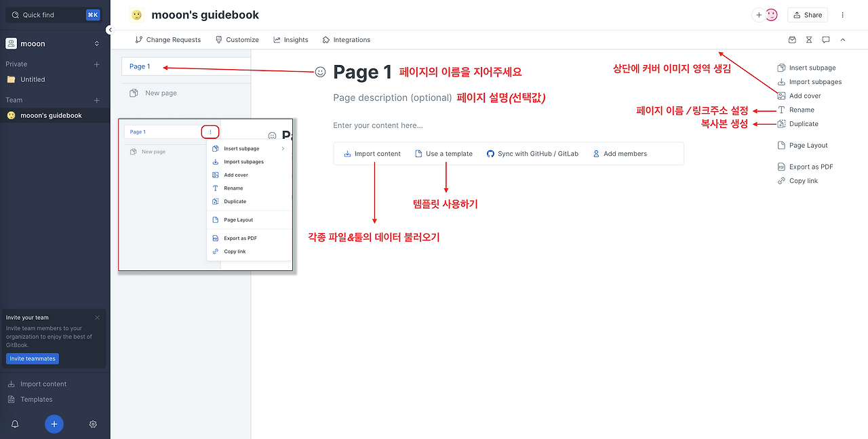Select Page 1 in the page list
The width and height of the screenshot is (868, 439).
click(186, 66)
